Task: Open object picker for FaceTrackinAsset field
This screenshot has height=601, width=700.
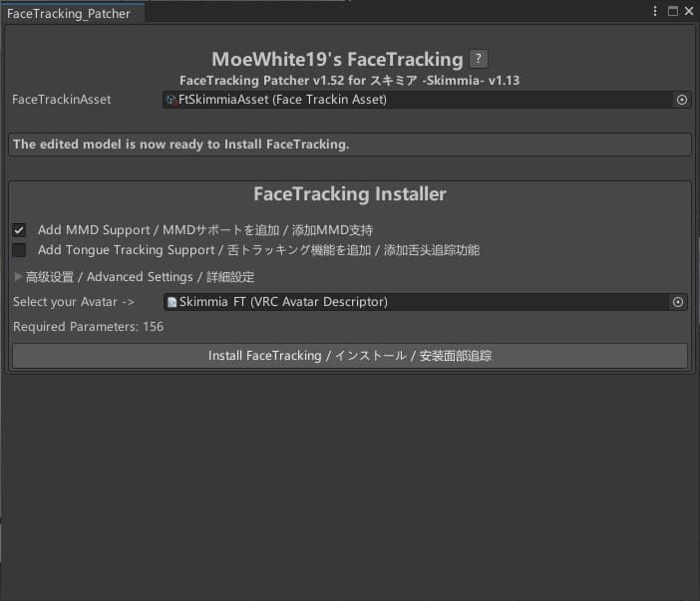Action: point(682,100)
